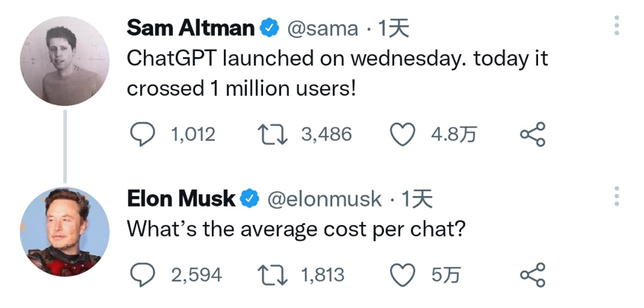This screenshot has width=644, height=308.
Task: Open the @sama handle link
Action: (x=322, y=29)
